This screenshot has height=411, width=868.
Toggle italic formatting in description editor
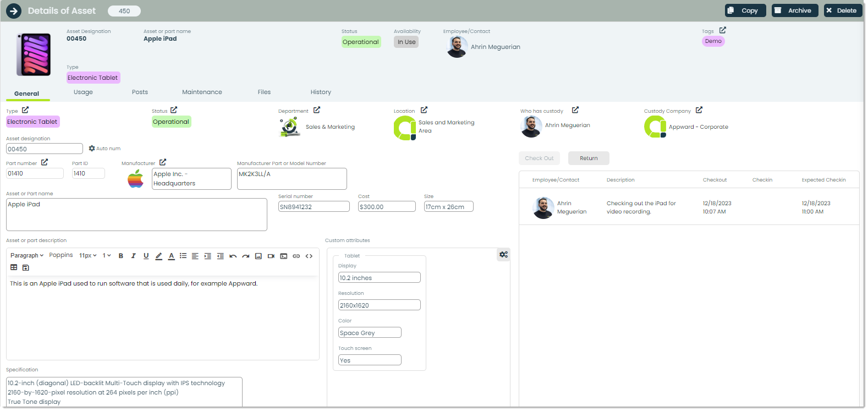click(x=133, y=256)
